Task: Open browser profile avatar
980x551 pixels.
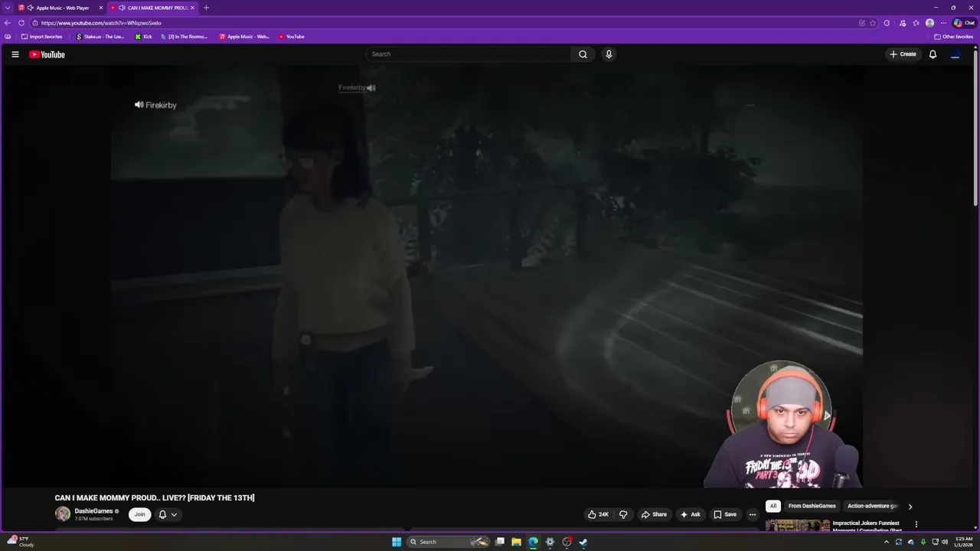Action: pos(929,23)
